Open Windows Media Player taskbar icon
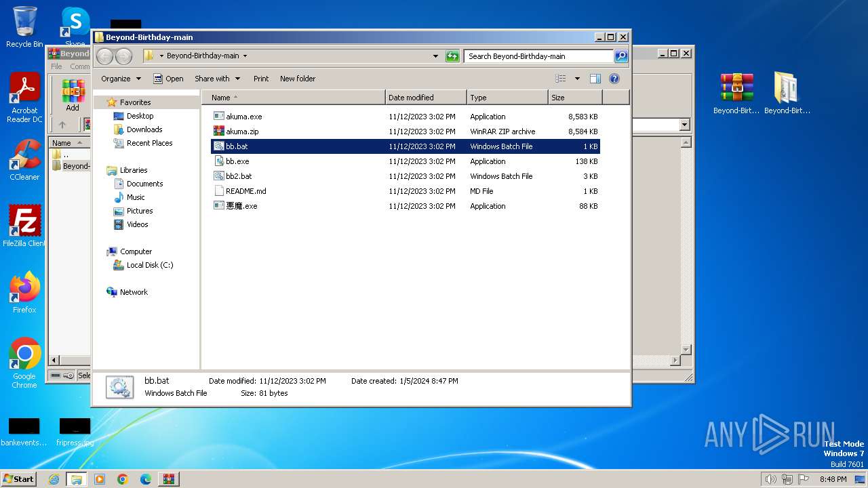The width and height of the screenshot is (868, 488). (x=100, y=479)
